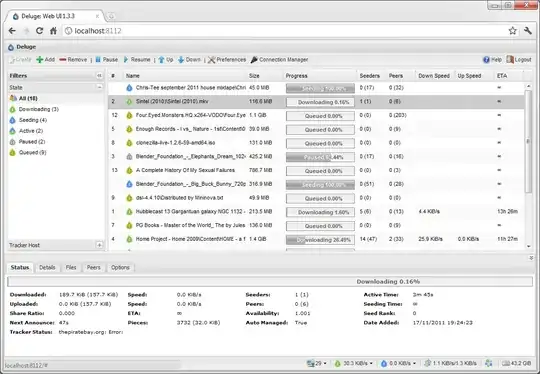Switch to the Peers tab

coord(93,268)
